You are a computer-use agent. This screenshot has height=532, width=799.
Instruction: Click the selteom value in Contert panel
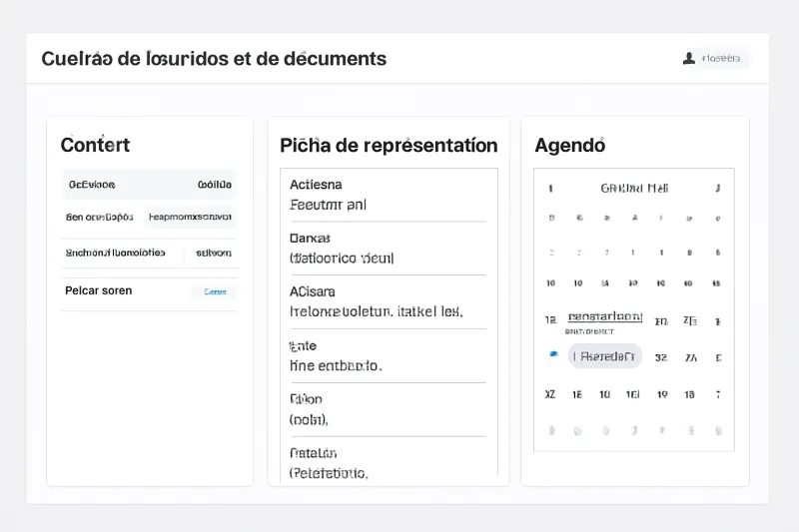click(x=214, y=253)
